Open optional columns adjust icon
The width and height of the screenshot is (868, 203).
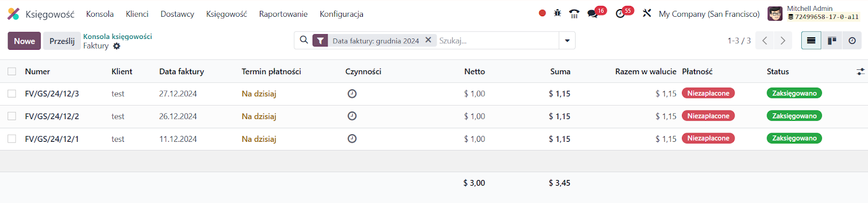click(860, 71)
